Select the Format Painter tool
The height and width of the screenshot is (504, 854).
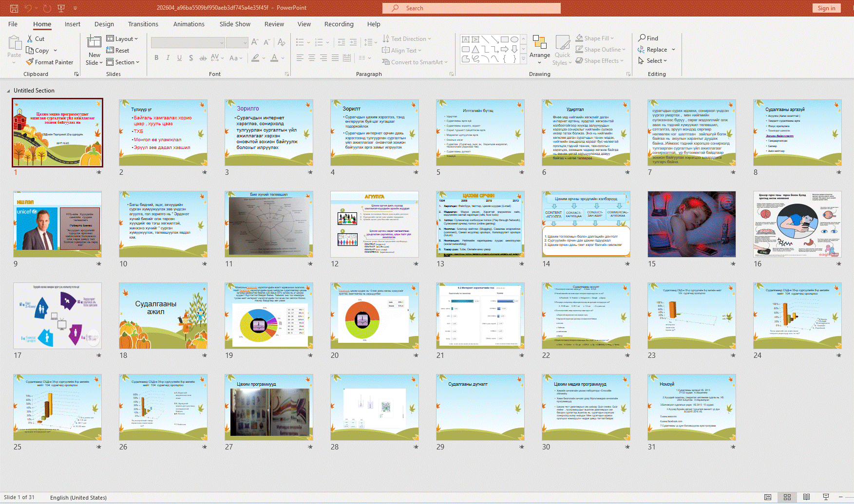[50, 62]
